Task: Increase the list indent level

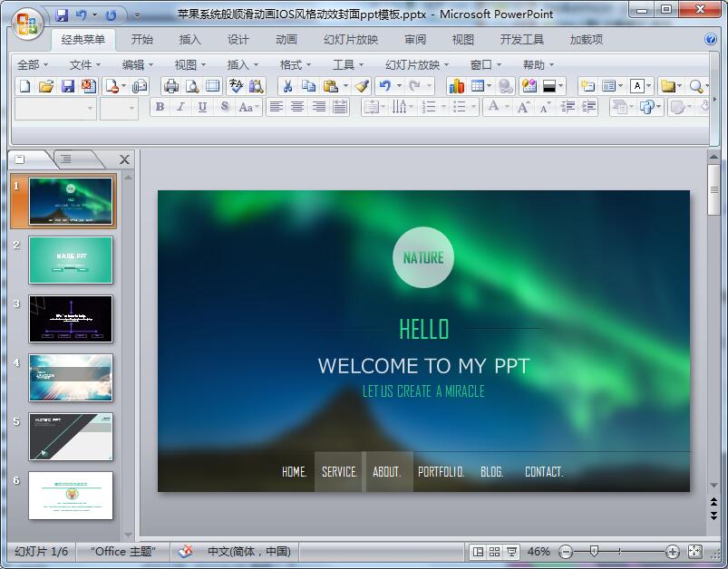Action: click(x=588, y=107)
